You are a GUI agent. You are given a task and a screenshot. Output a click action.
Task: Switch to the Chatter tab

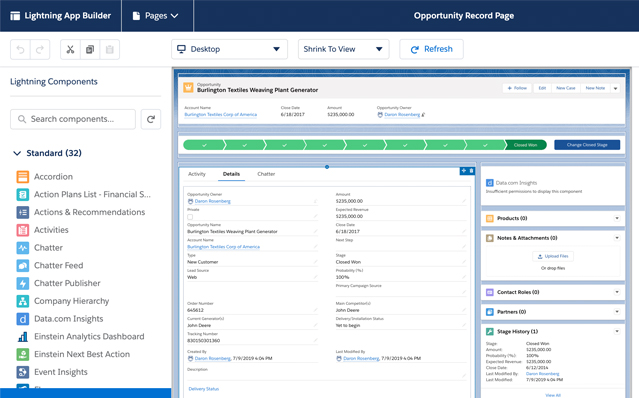[266, 174]
